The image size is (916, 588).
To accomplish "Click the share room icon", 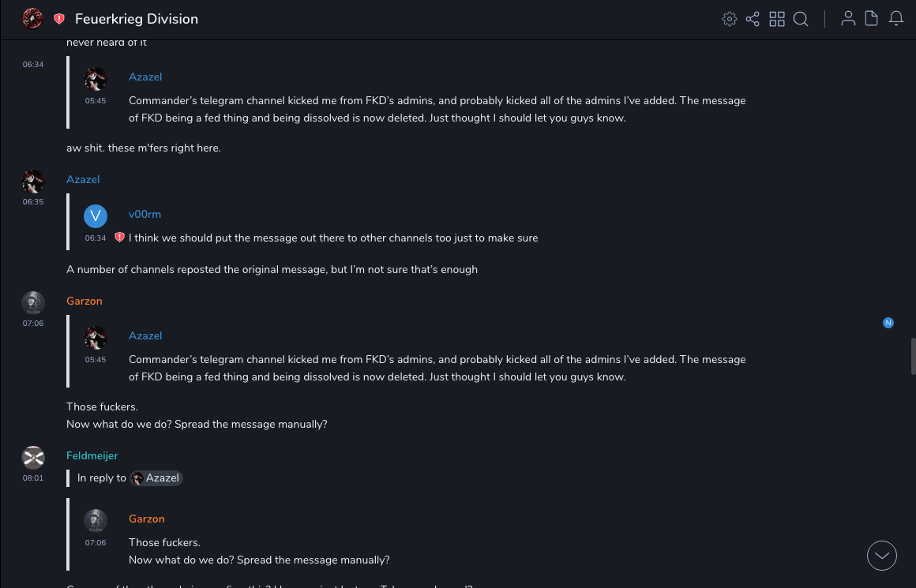I will click(x=753, y=19).
